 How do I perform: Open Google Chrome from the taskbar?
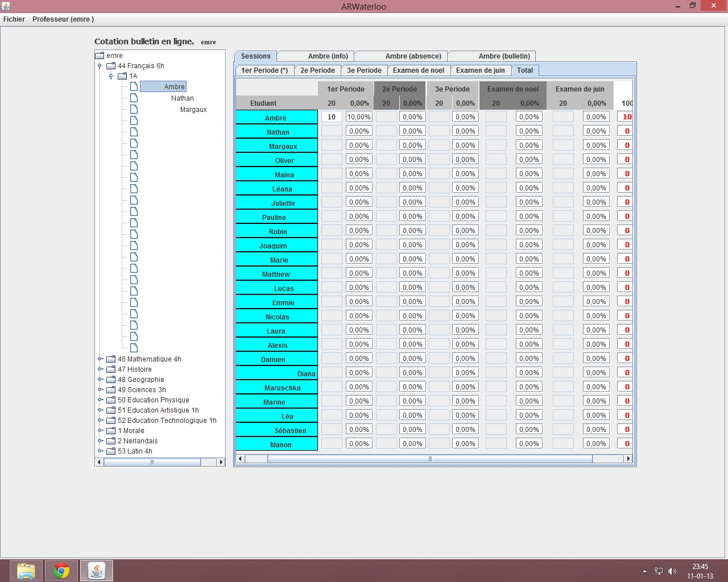pyautogui.click(x=61, y=571)
